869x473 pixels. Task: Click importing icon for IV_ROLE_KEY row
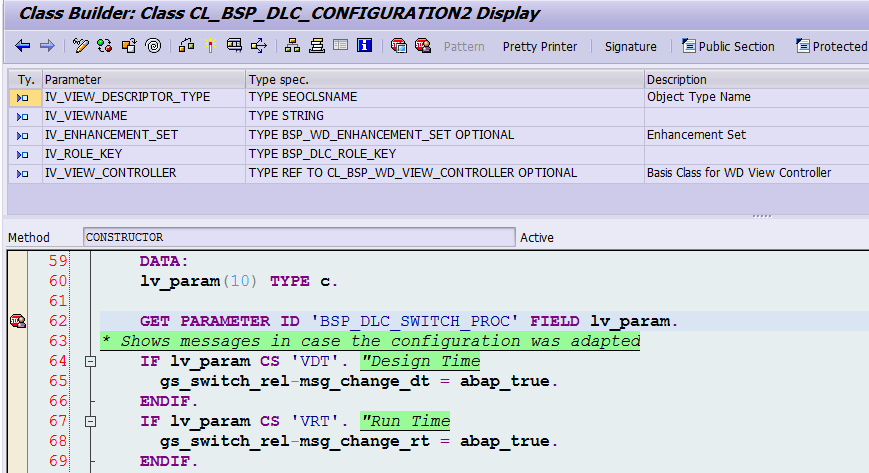click(23, 155)
